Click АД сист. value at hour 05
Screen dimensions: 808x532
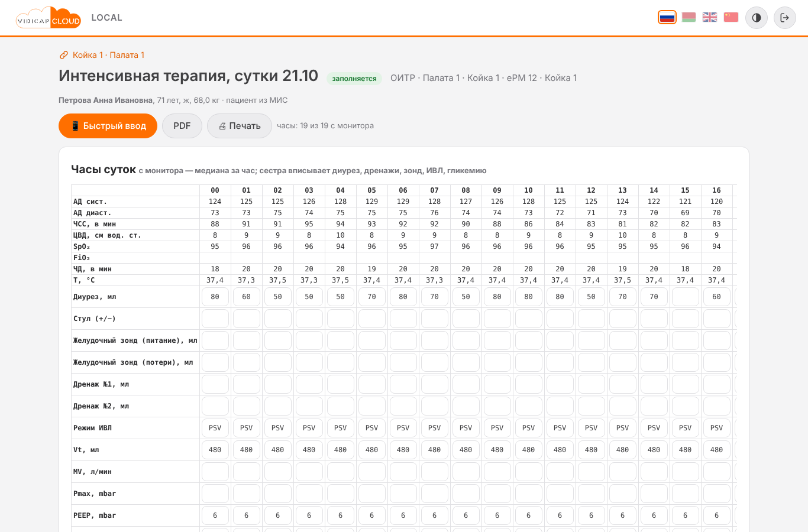pos(372,202)
